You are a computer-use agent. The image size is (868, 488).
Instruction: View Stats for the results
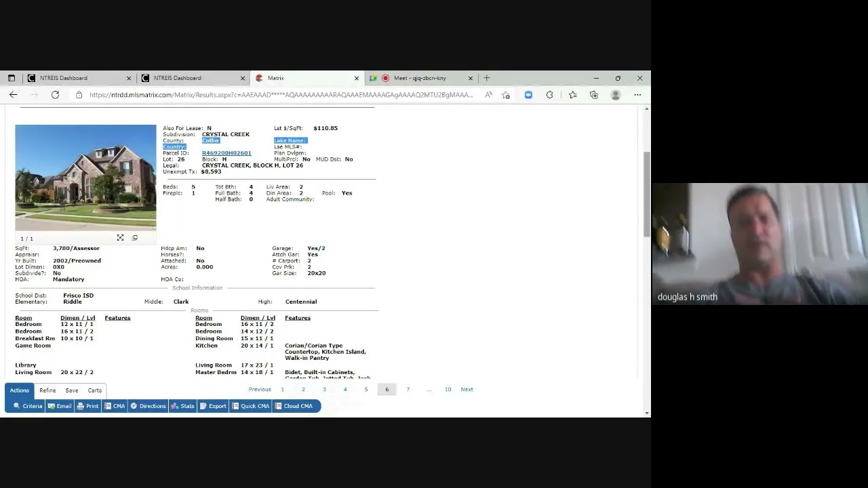182,406
